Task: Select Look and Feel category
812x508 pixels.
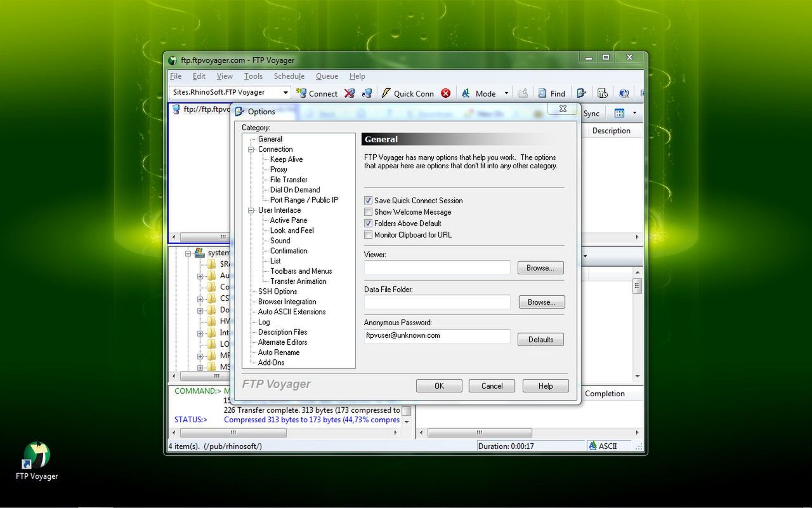Action: tap(292, 231)
